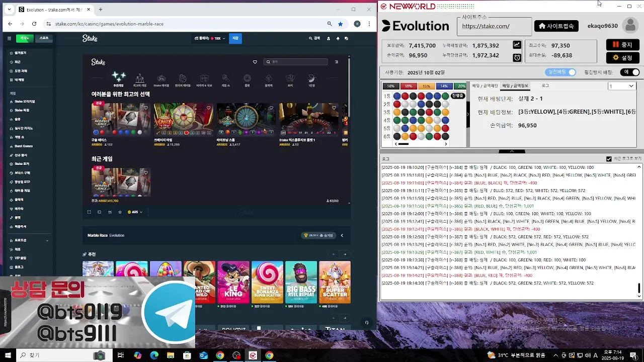The width and height of the screenshot is (644, 362).
Task: Select the poker cards category icon
Action: click(290, 78)
